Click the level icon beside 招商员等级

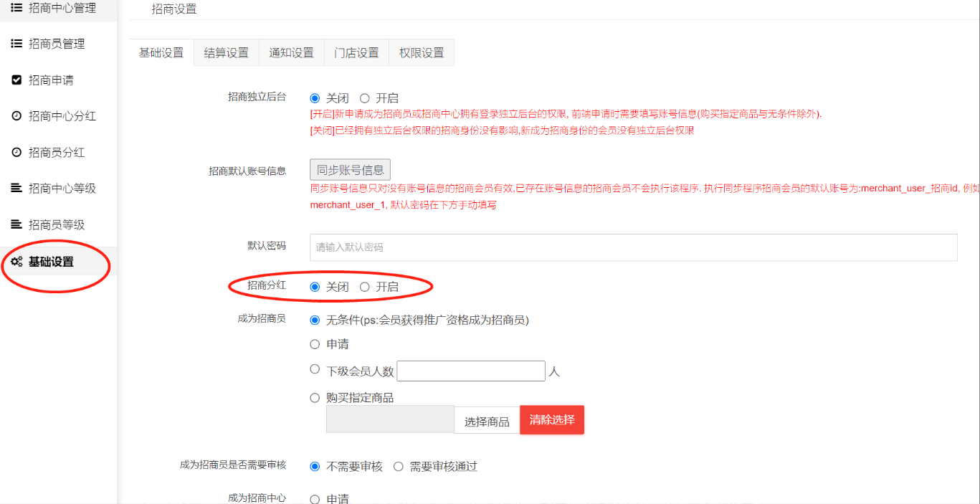(16, 224)
